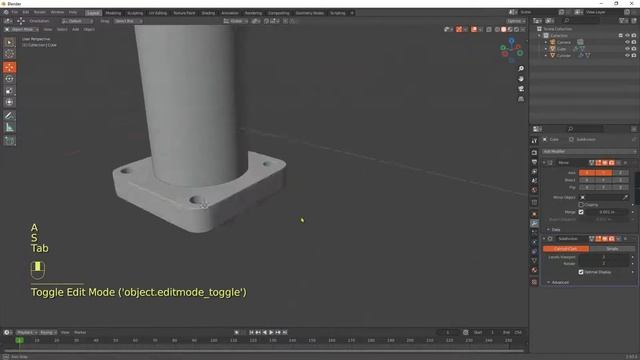Toggle Mirror modifier Clipping checkbox
This screenshot has width=640, height=360.
(581, 204)
